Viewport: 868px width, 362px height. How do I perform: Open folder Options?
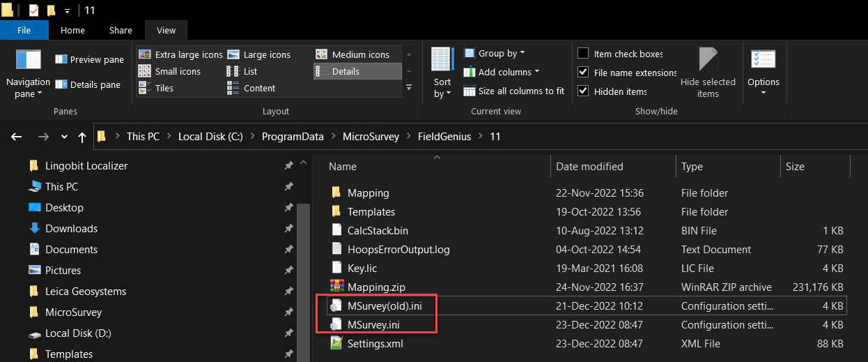point(763,72)
